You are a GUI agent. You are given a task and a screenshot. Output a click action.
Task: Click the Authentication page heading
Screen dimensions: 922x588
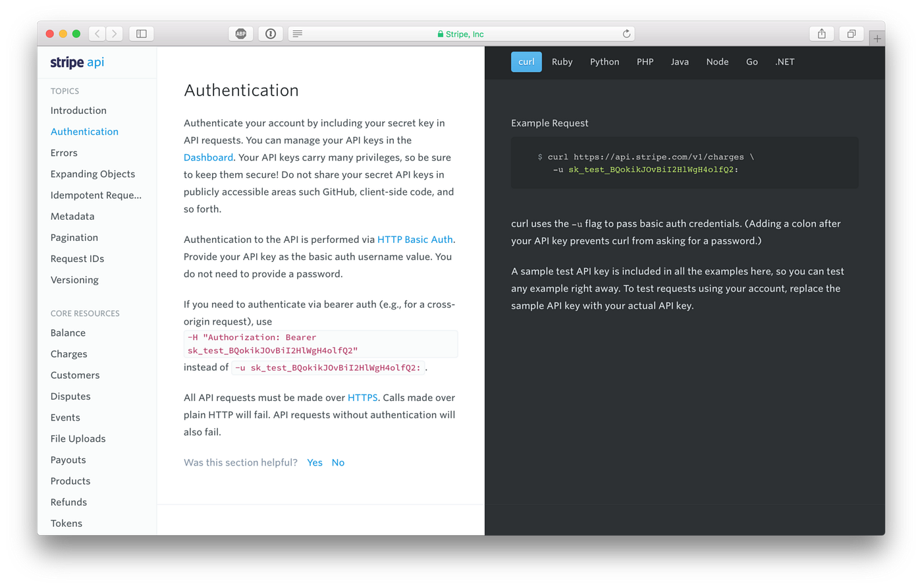coord(241,90)
